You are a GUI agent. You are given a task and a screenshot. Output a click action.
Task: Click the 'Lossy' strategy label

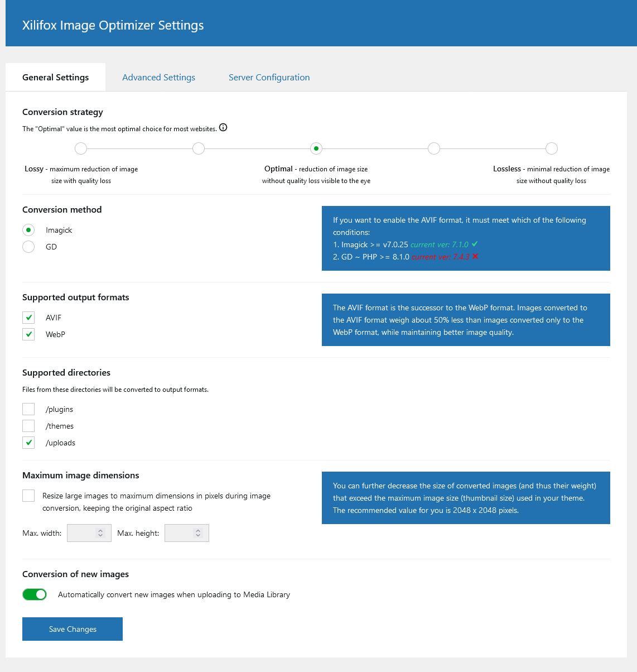(x=34, y=169)
